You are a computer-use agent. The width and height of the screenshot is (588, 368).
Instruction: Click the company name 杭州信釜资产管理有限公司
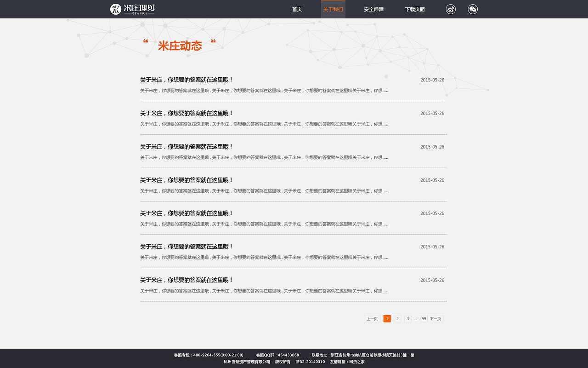247,362
